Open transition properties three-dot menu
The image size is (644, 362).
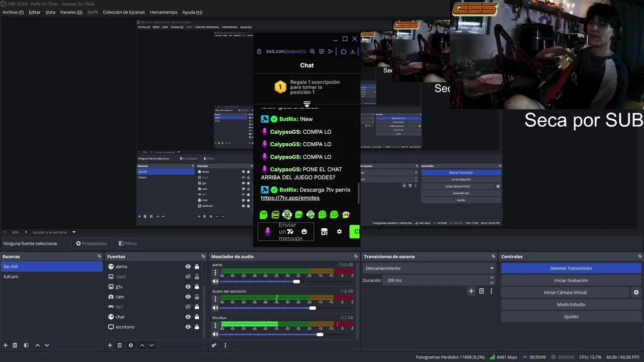coord(491,291)
